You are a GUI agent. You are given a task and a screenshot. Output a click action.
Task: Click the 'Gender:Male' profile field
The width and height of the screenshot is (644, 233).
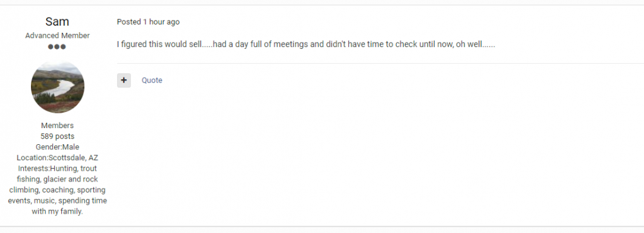pos(57,147)
